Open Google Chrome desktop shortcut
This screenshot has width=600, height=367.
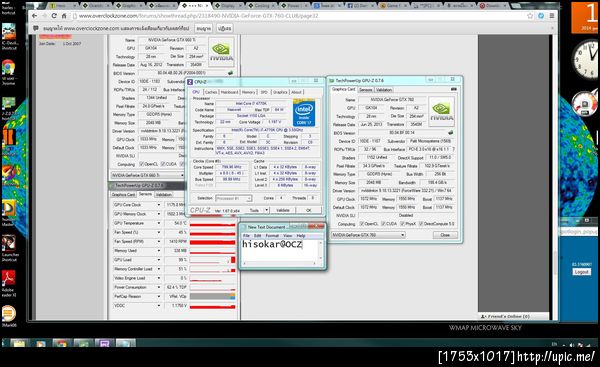[8, 68]
